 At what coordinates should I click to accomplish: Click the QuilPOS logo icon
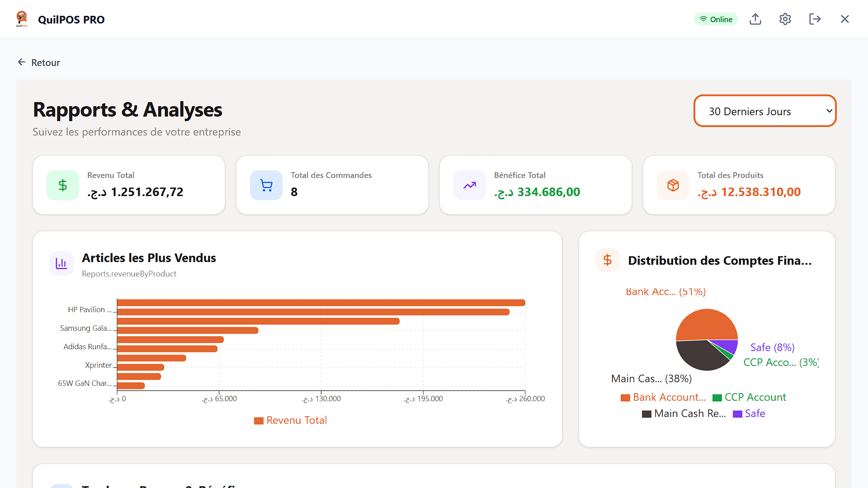22,19
